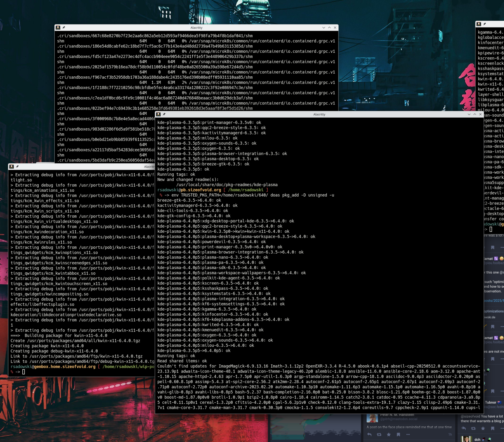This screenshot has height=442, width=504.
Task: Click the app icon of the containerd-output Alacritty window
Action: pyautogui.click(x=58, y=28)
